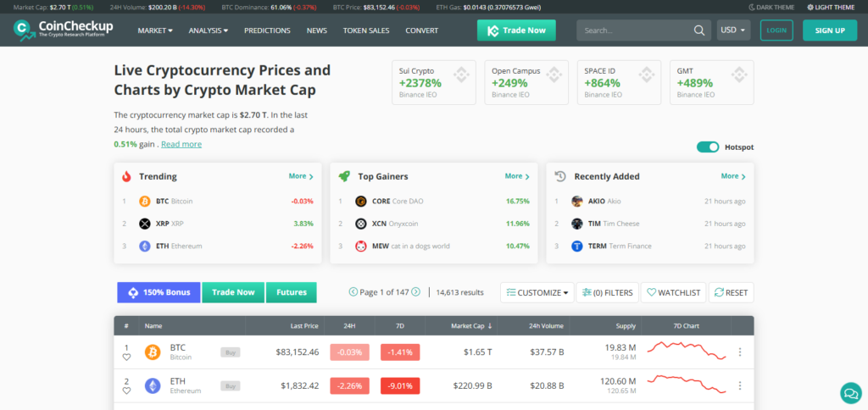This screenshot has height=410, width=868.
Task: Focus the Search input field
Action: point(637,30)
